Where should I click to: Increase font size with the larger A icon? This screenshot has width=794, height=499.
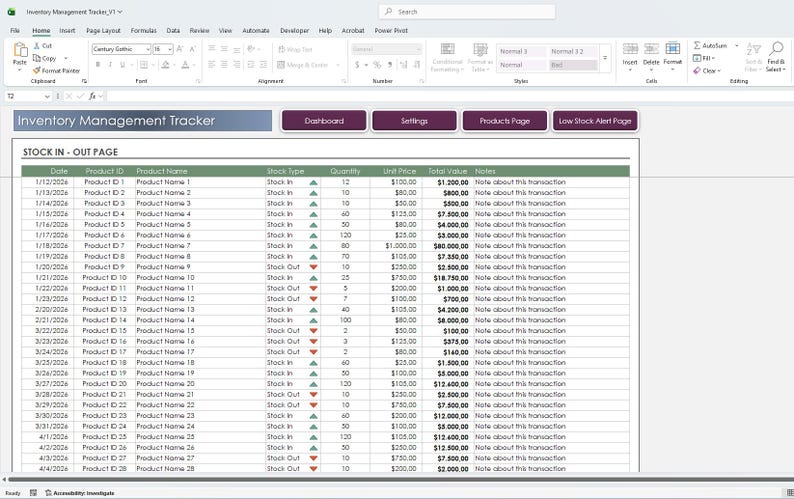click(180, 49)
